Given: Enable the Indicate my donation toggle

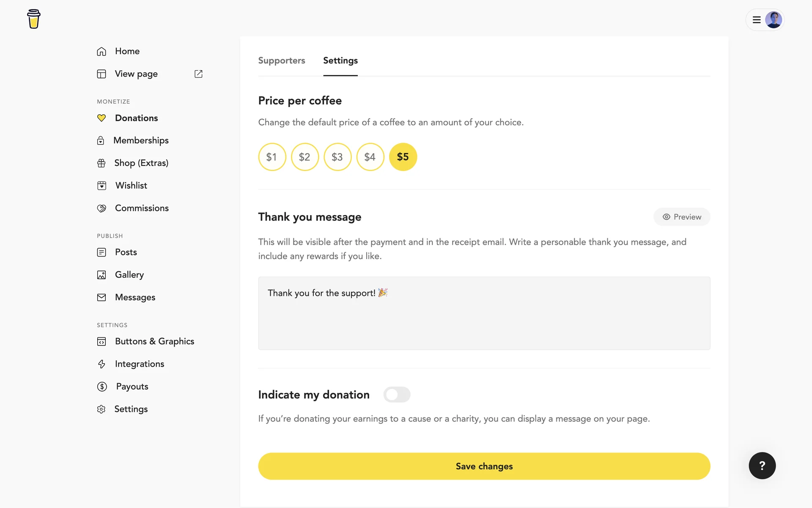Looking at the screenshot, I should (x=397, y=395).
